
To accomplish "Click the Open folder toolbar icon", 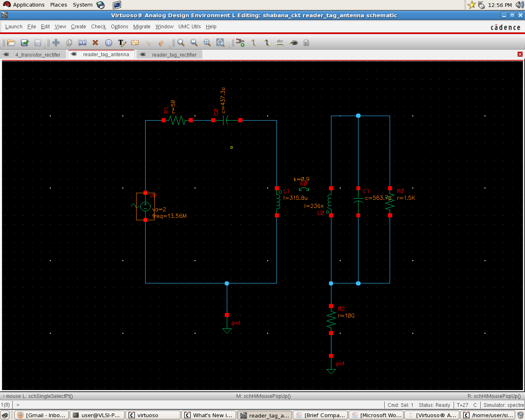I will point(11,43).
